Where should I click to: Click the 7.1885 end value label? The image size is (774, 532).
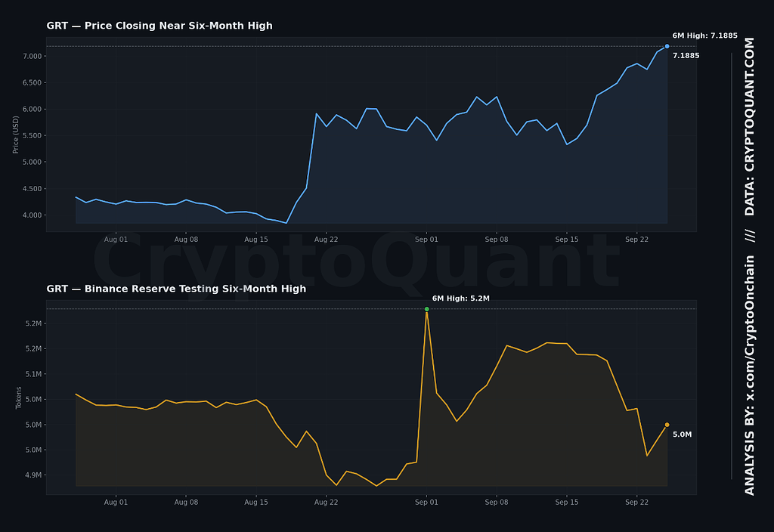(x=686, y=56)
